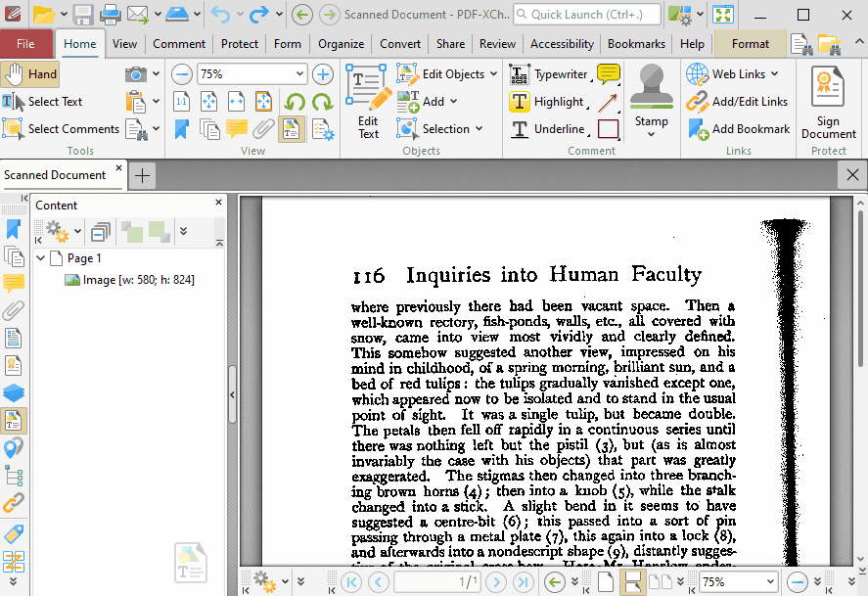Image resolution: width=868 pixels, height=596 pixels.
Task: Switch to the Comment ribbon tab
Action: tap(179, 44)
